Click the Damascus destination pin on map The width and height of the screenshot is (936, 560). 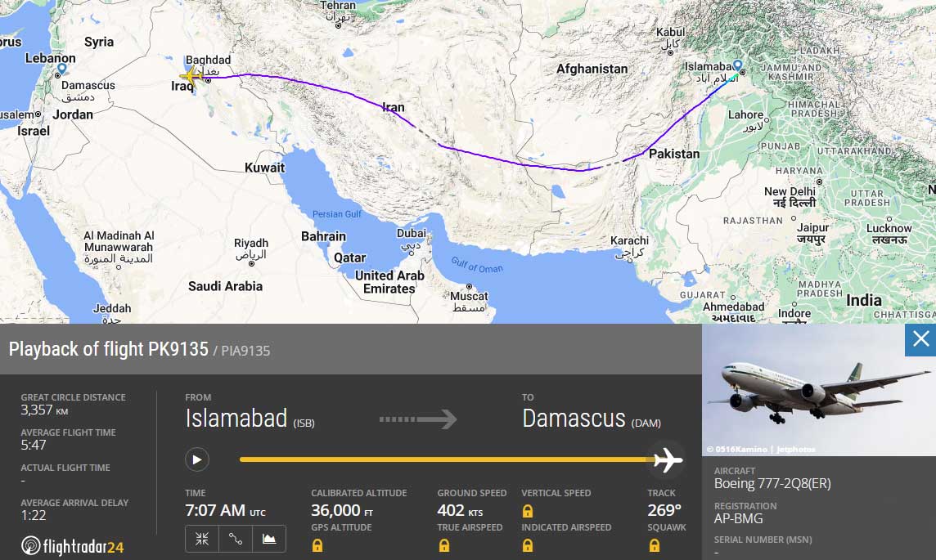61,69
